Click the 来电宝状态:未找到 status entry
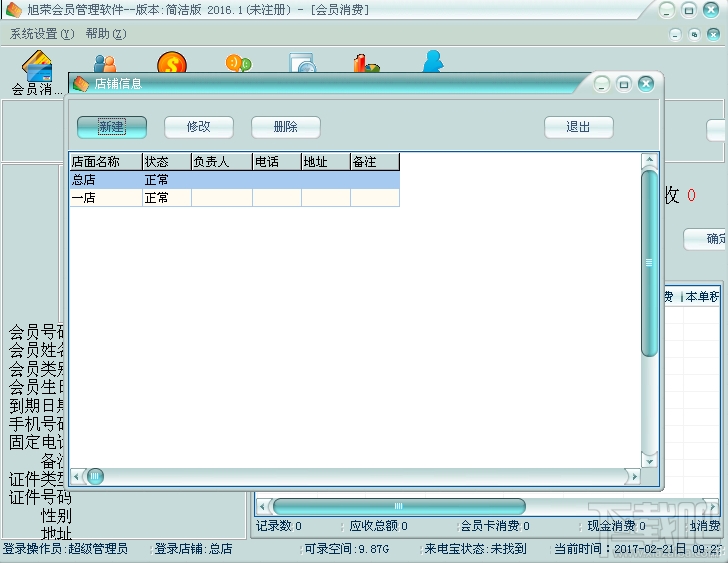The height and width of the screenshot is (563, 728). click(475, 549)
